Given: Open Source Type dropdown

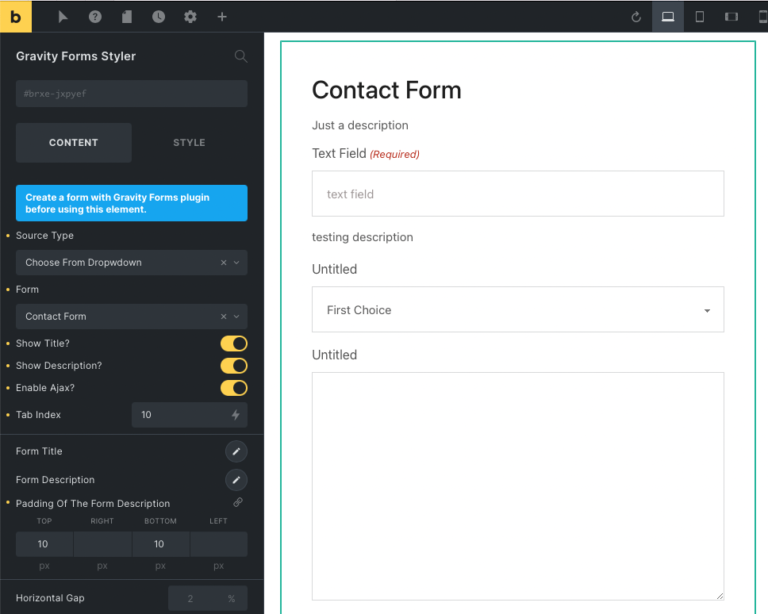Looking at the screenshot, I should point(131,262).
